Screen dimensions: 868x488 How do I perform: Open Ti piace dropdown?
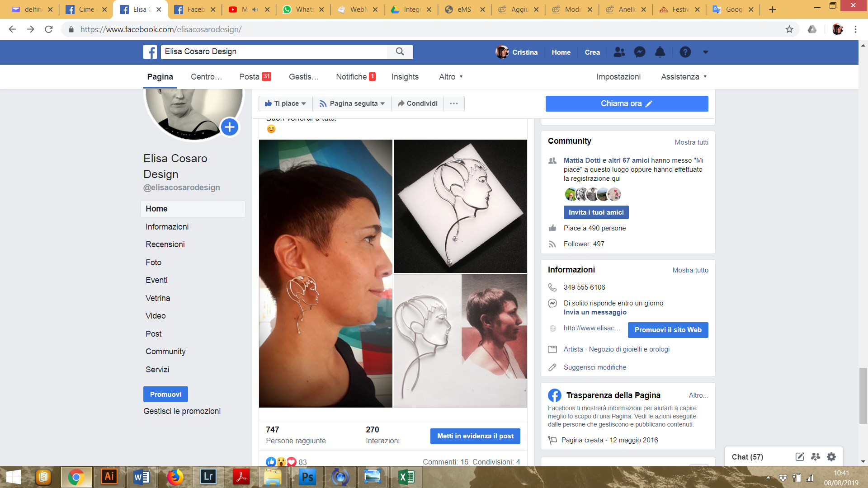coord(285,103)
